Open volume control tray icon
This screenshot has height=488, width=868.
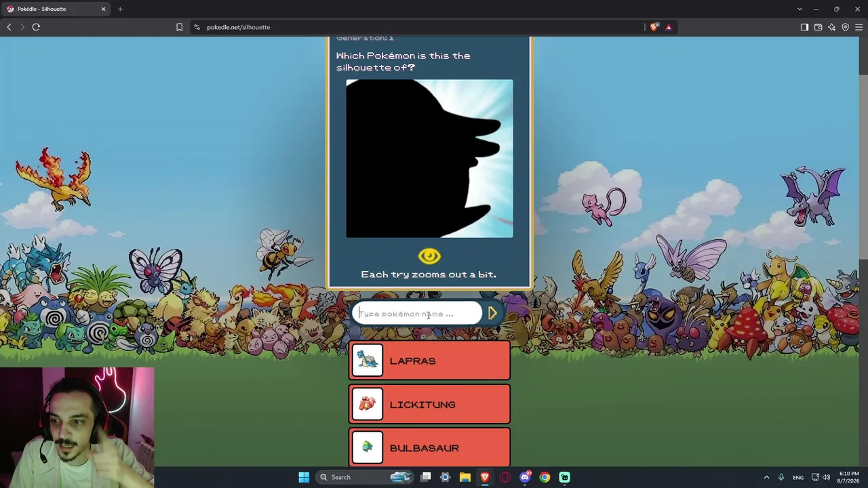click(826, 477)
